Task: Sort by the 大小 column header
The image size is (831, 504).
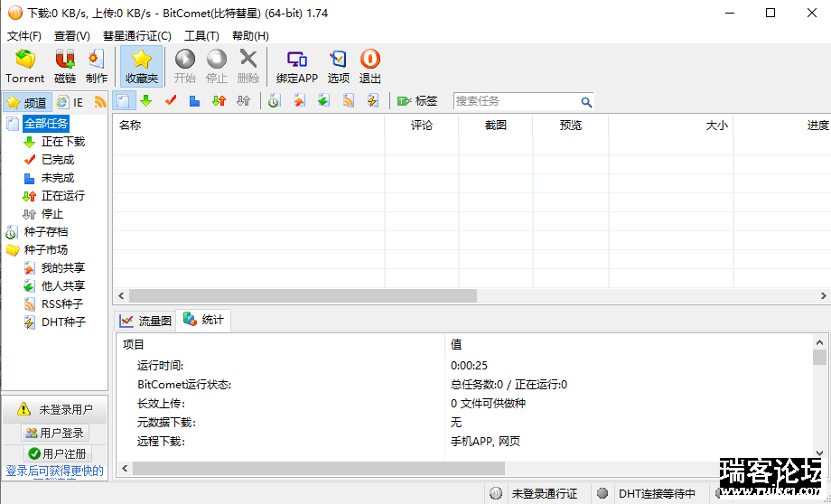Action: tap(671, 126)
